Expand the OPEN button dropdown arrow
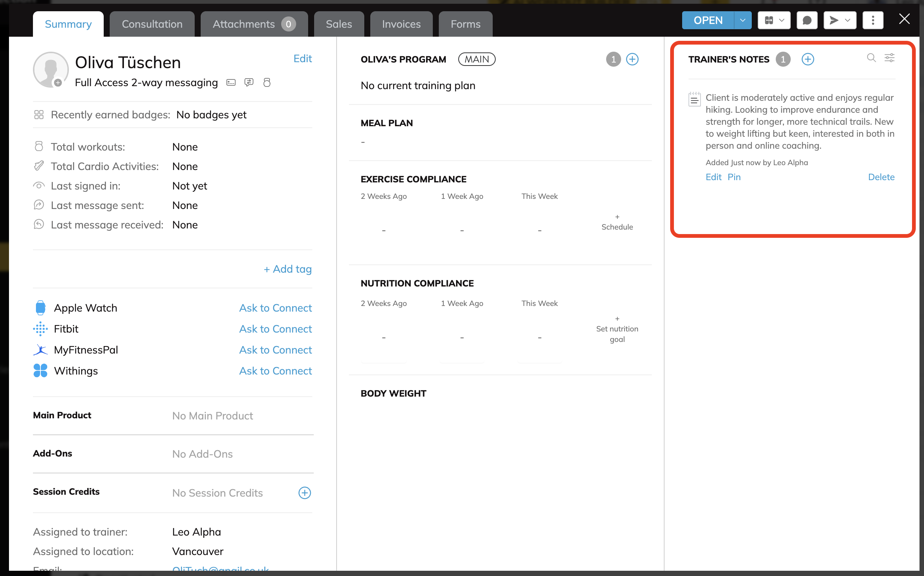The height and width of the screenshot is (576, 924). pos(742,20)
